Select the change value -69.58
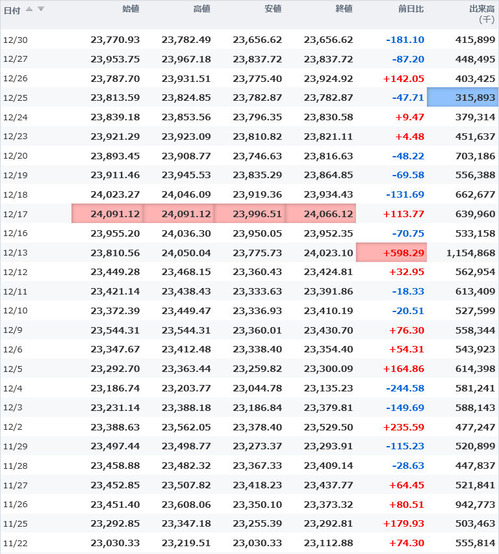This screenshot has width=499, height=554. 408,175
